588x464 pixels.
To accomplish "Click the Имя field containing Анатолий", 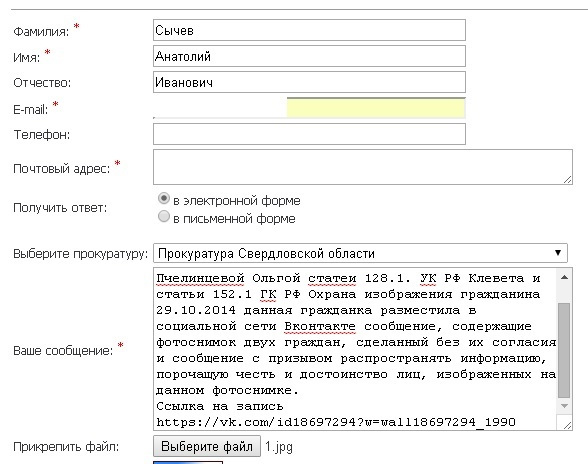I will pos(309,56).
